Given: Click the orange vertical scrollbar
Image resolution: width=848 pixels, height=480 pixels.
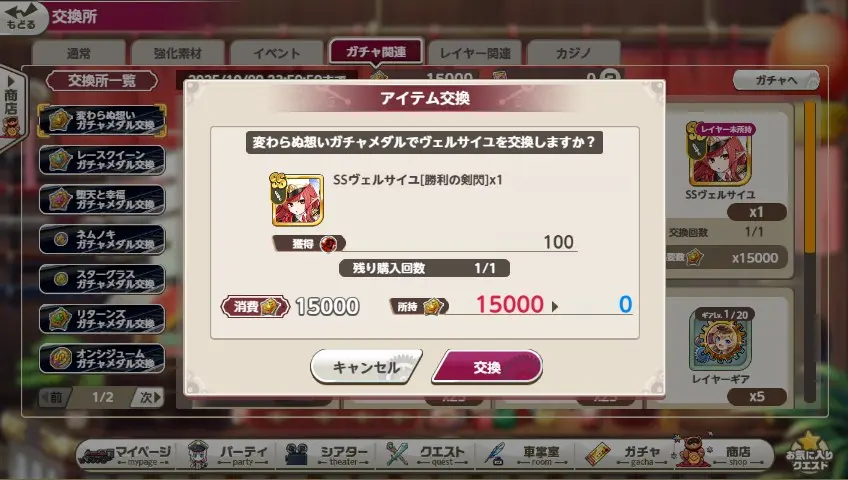Looking at the screenshot, I should [810, 178].
